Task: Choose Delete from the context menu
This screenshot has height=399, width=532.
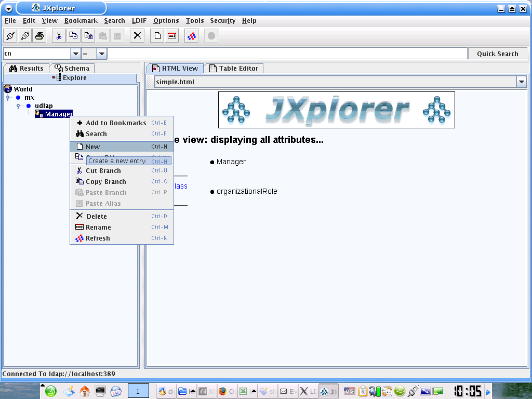Action: [x=96, y=216]
